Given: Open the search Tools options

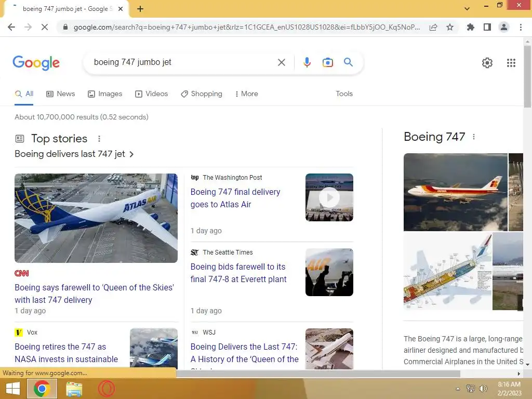Looking at the screenshot, I should click(344, 94).
